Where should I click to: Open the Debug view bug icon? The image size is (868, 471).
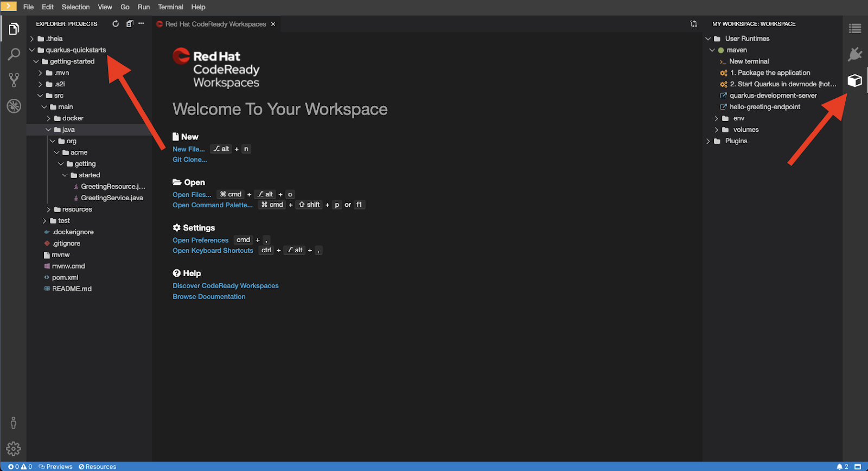[x=14, y=106]
